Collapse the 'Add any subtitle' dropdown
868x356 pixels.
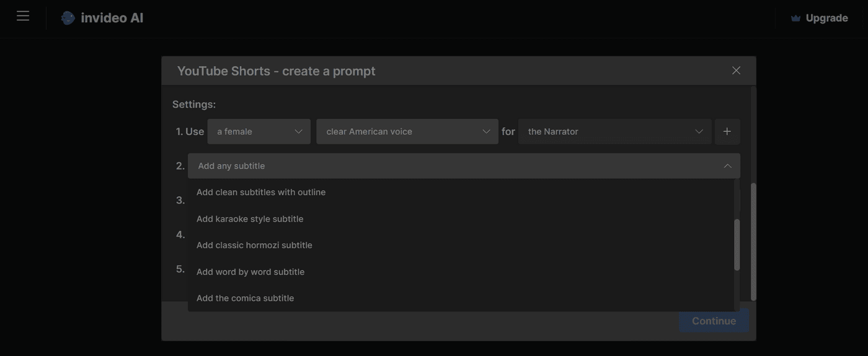coord(464,166)
